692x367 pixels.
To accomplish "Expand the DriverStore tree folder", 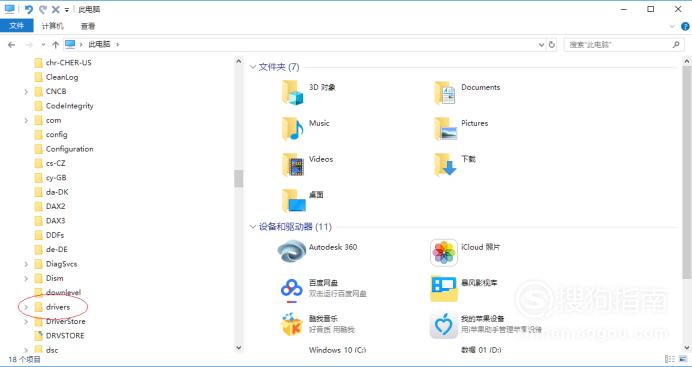I will coord(26,322).
